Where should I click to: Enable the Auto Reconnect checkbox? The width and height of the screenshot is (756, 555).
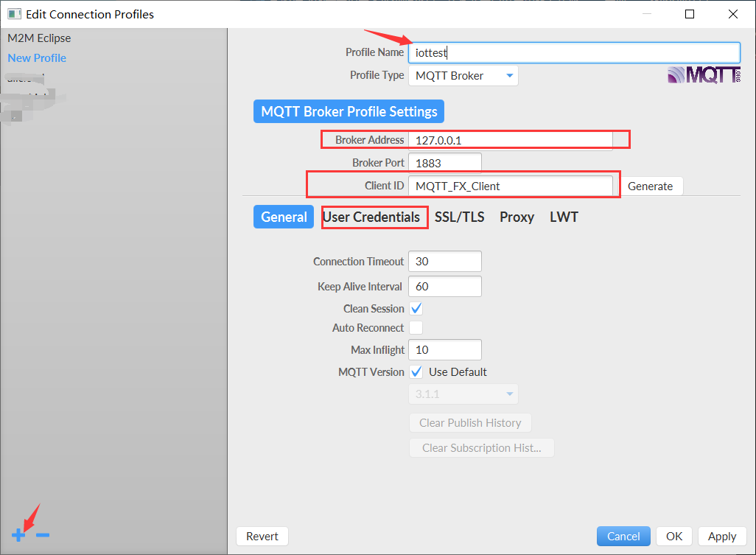coord(416,328)
